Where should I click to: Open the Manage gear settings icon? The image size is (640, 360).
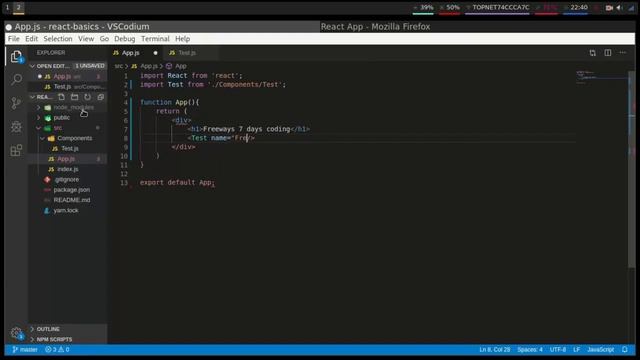point(16,333)
